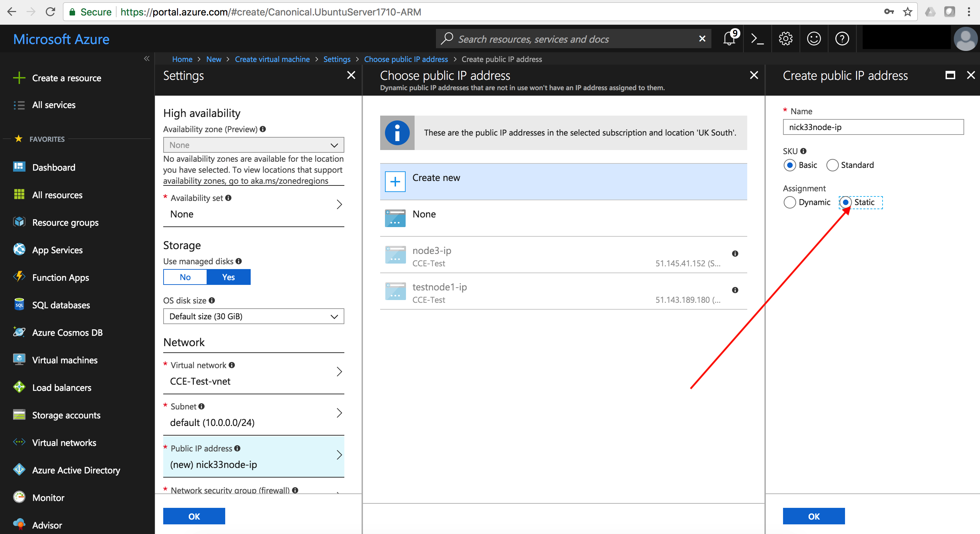Click the Resource groups cube icon
This screenshot has width=980, height=534.
click(19, 222)
